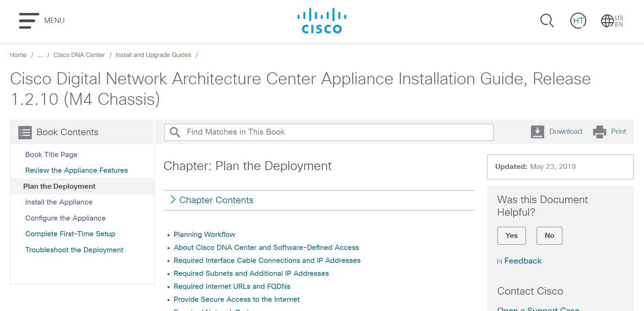Click the magnifier in the book search box
The width and height of the screenshot is (644, 311).
(175, 132)
